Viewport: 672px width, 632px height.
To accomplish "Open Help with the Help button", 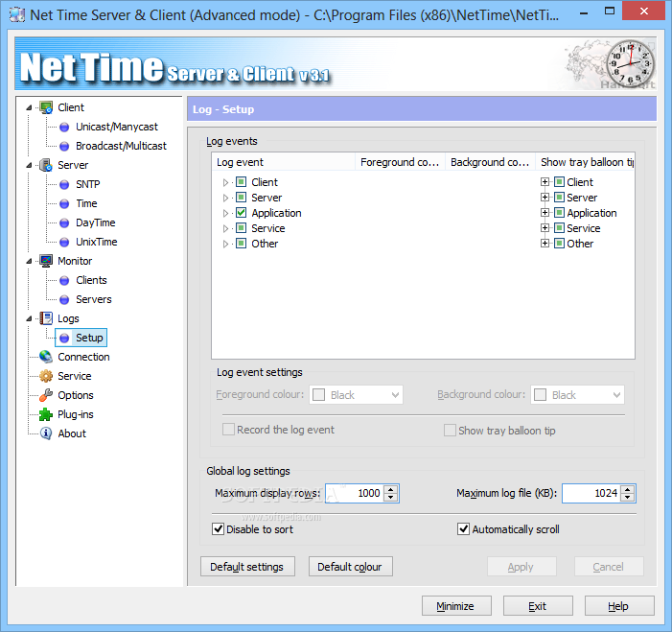I will pos(619,606).
